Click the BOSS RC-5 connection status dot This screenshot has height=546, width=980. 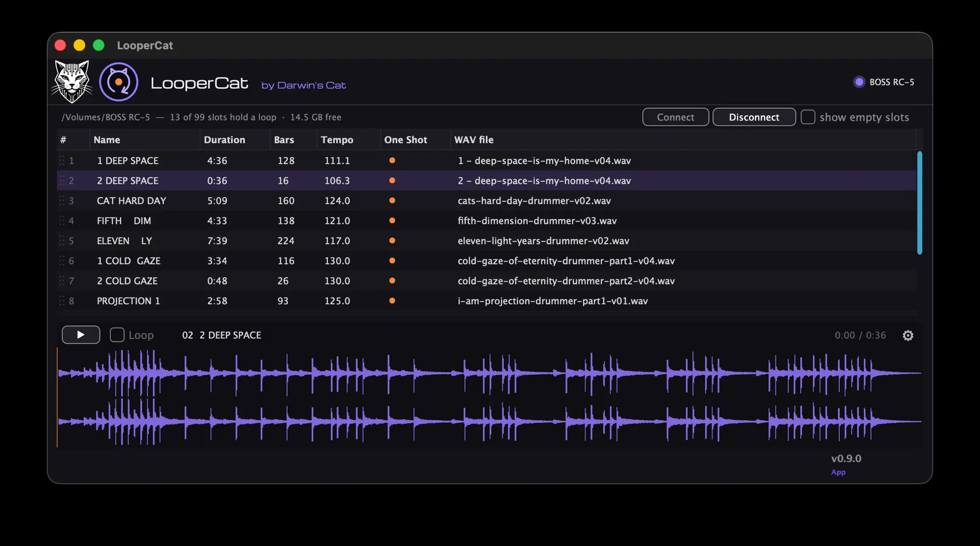[x=859, y=82]
